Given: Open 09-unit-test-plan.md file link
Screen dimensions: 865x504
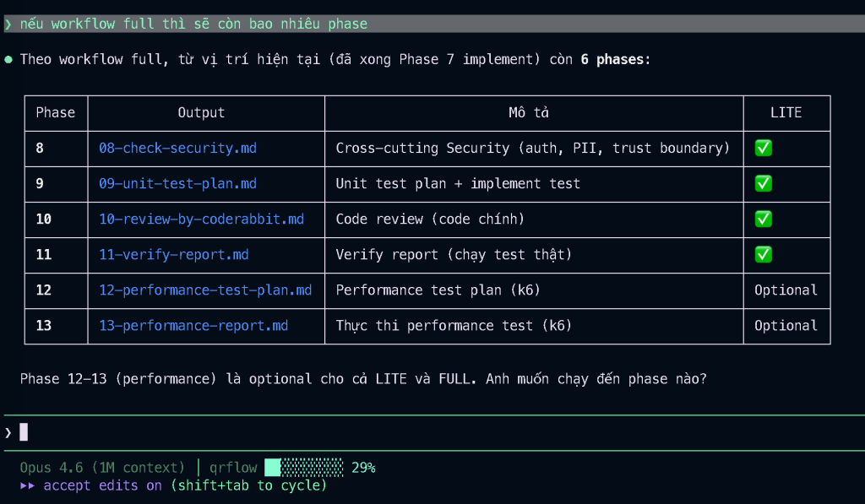Looking at the screenshot, I should [x=177, y=184].
